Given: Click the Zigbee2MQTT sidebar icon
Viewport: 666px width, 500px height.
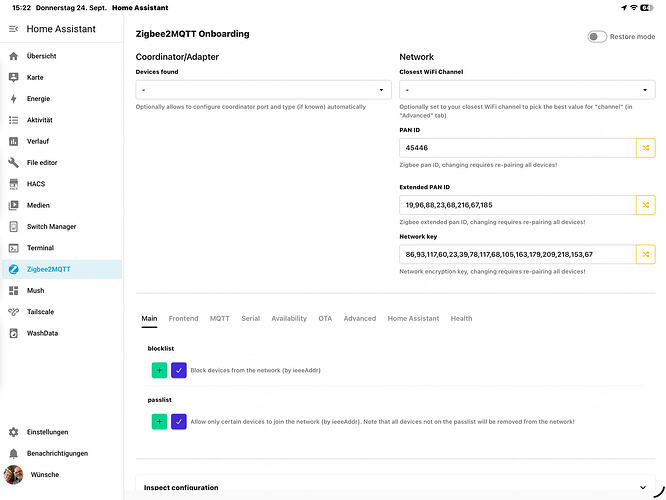Looking at the screenshot, I should click(x=14, y=269).
